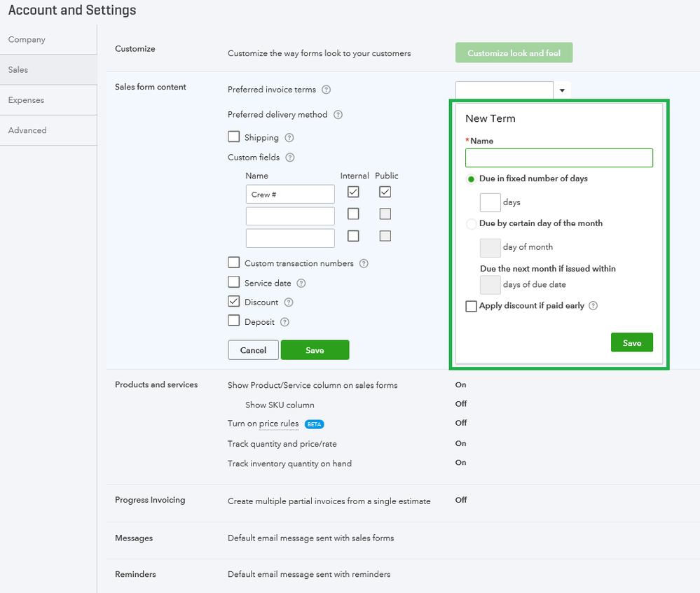The width and height of the screenshot is (700, 593).
Task: Open the Preferred invoice terms dropdown arrow
Action: point(562,90)
